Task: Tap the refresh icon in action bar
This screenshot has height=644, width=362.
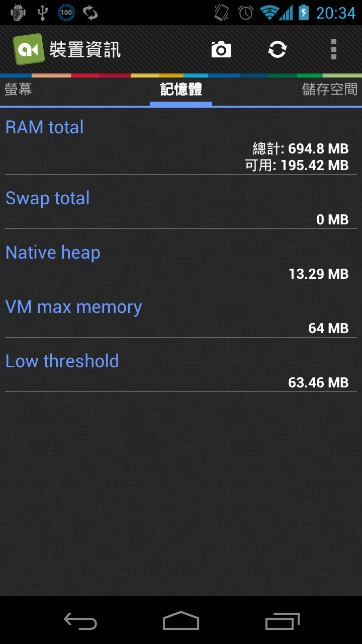Action: point(277,50)
